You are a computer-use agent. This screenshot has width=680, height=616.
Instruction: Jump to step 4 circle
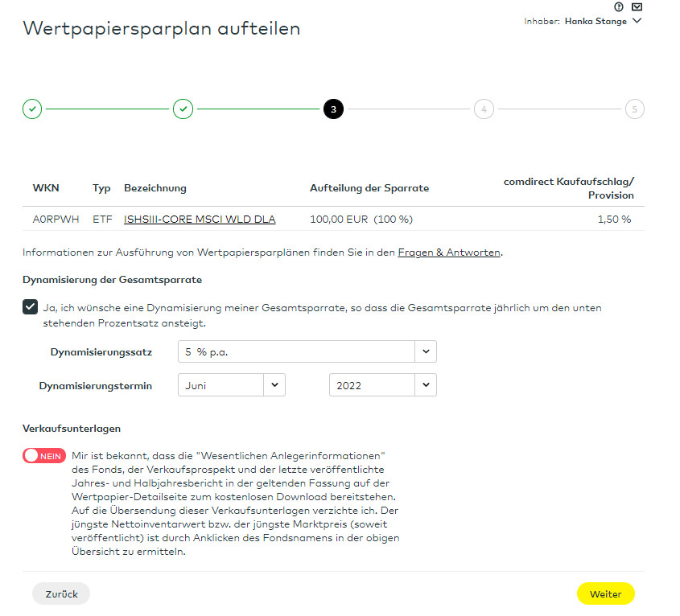pos(484,109)
